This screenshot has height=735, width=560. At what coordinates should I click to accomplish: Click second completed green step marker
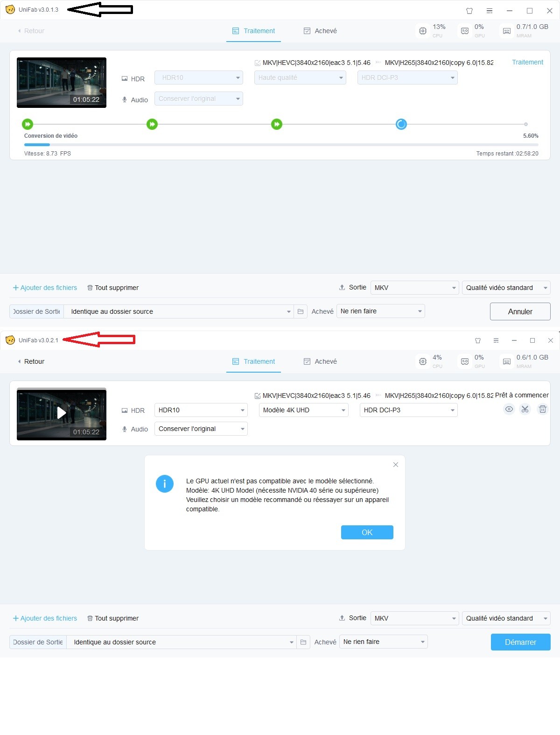click(152, 124)
